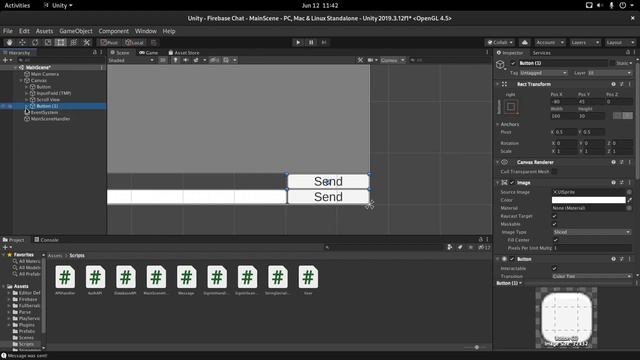Toggle scene audio with the speaker icon
The image size is (640, 360).
tap(186, 60)
